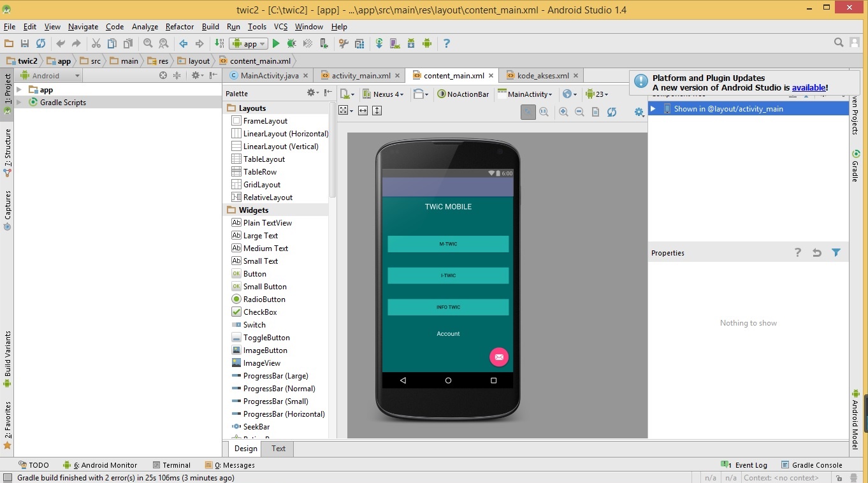Screen dimensions: 868x483
Task: Click the pink mail floating action button
Action: [499, 357]
